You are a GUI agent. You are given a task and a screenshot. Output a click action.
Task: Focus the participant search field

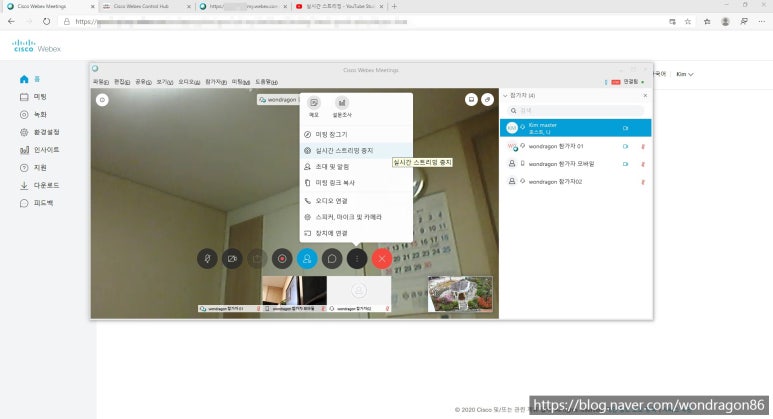point(575,110)
